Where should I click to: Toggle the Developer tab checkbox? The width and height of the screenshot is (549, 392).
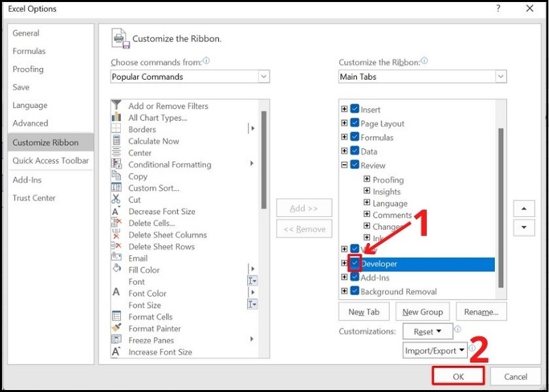(355, 264)
